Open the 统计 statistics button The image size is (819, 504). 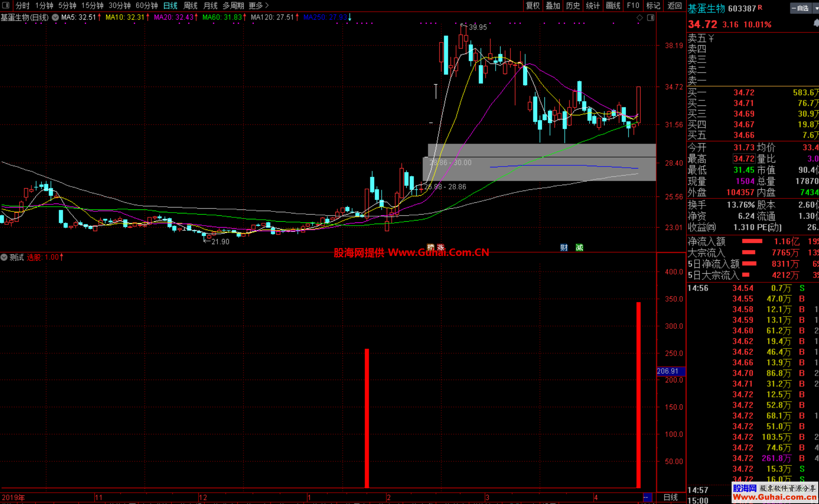(x=593, y=6)
